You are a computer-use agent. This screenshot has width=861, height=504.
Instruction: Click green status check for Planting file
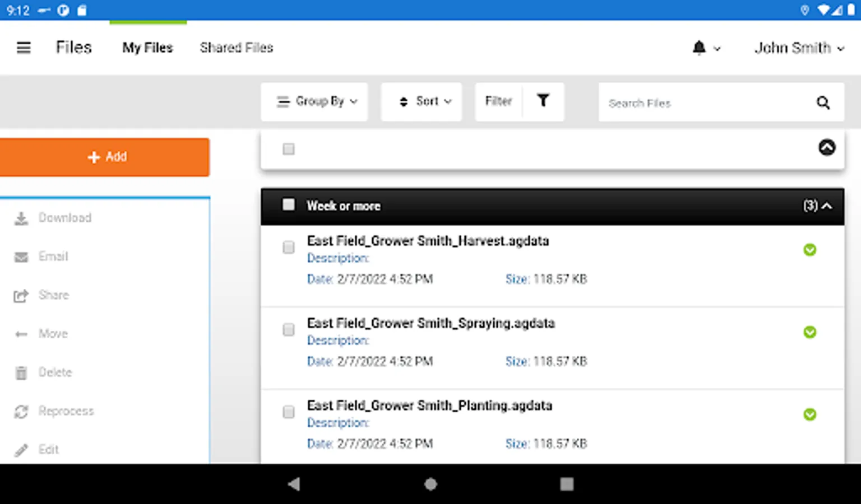tap(809, 414)
